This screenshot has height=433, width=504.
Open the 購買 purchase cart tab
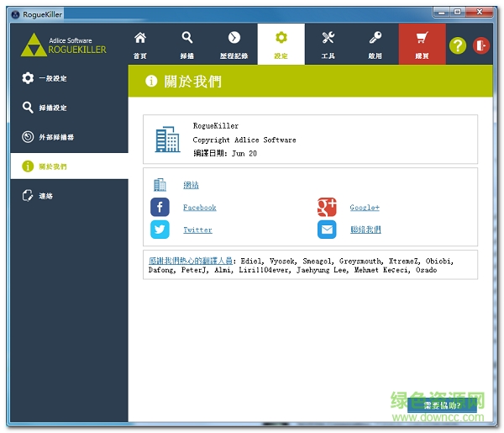(422, 45)
